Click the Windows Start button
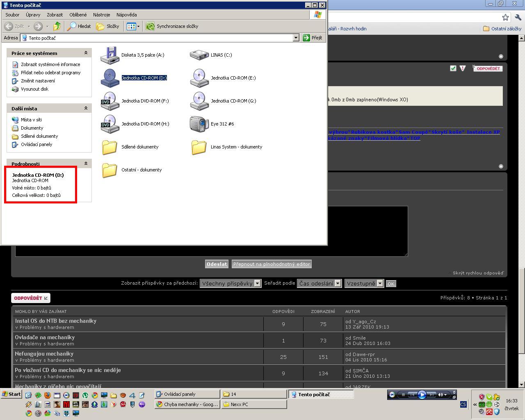The height and width of the screenshot is (420, 525). (11, 394)
